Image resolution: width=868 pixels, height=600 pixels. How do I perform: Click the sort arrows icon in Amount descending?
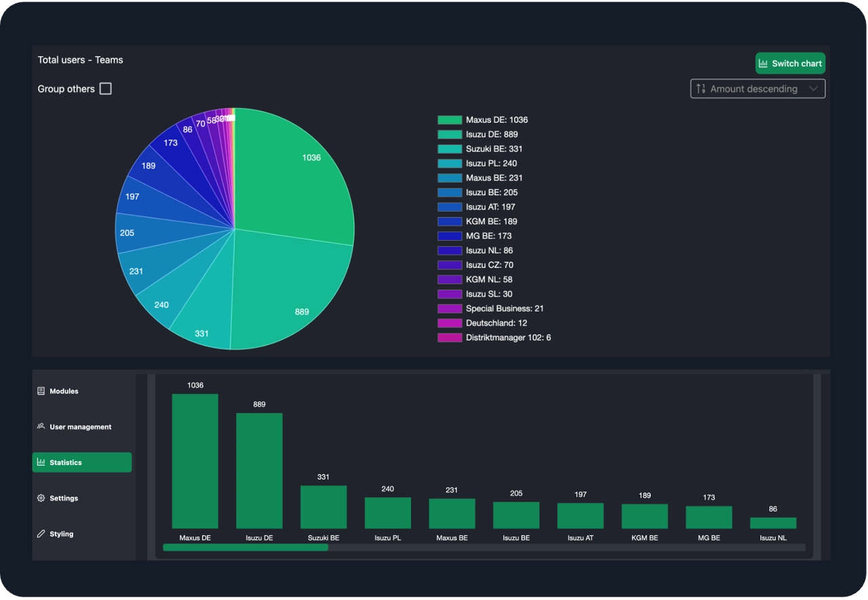701,89
